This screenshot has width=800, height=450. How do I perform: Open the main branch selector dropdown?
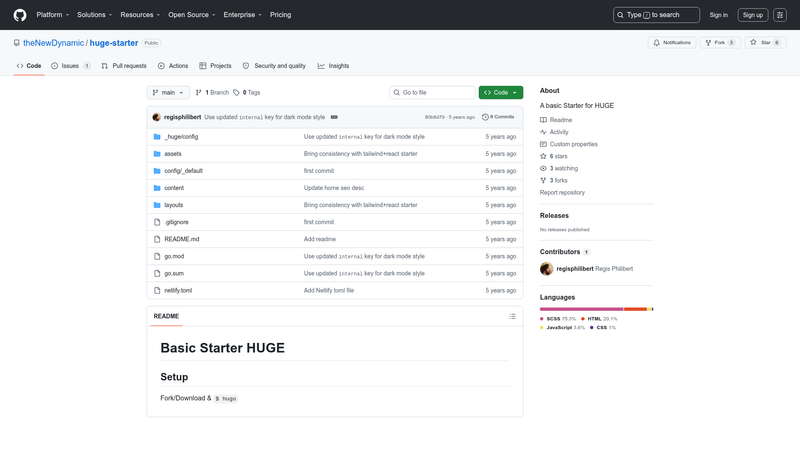point(168,92)
